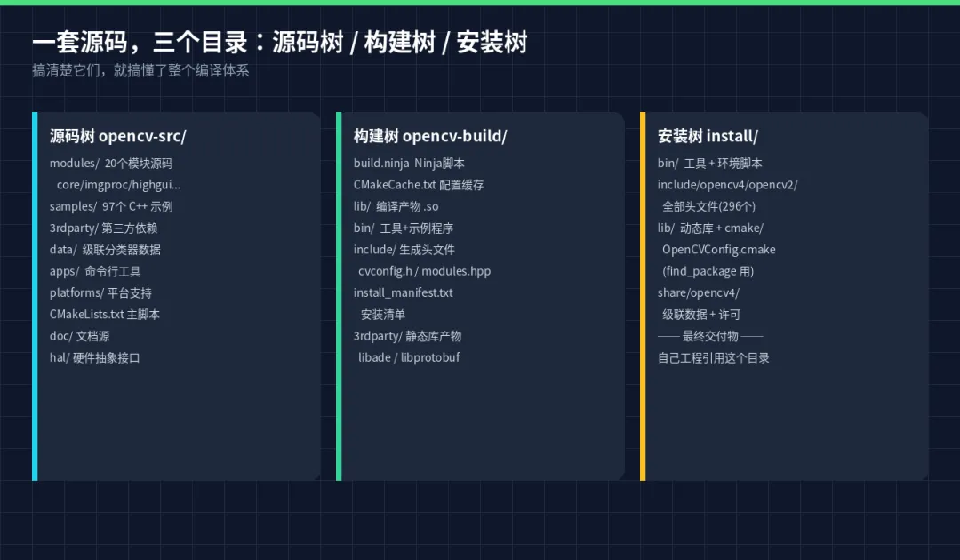
Task: Click the line libade / libprotobuf
Action: click(x=409, y=358)
